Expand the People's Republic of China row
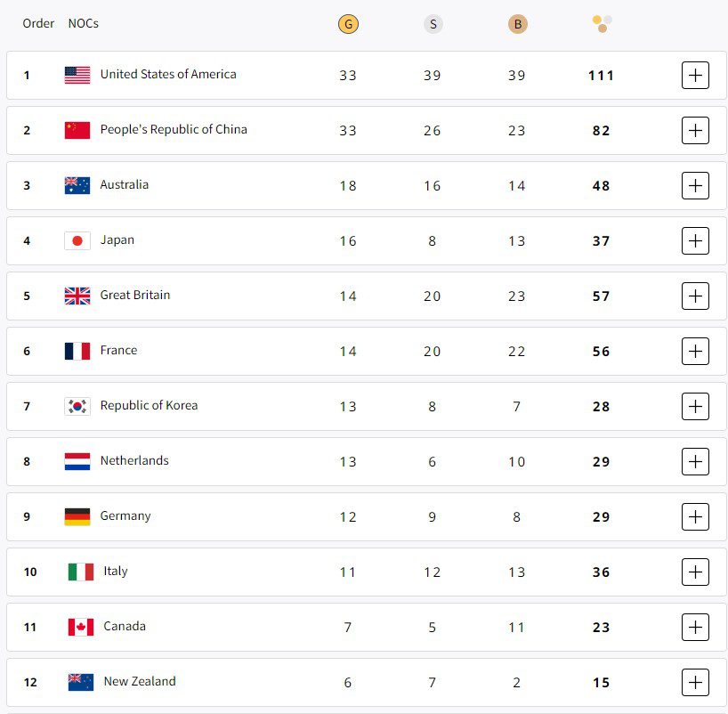Viewport: 728px width, 714px height. pos(695,131)
